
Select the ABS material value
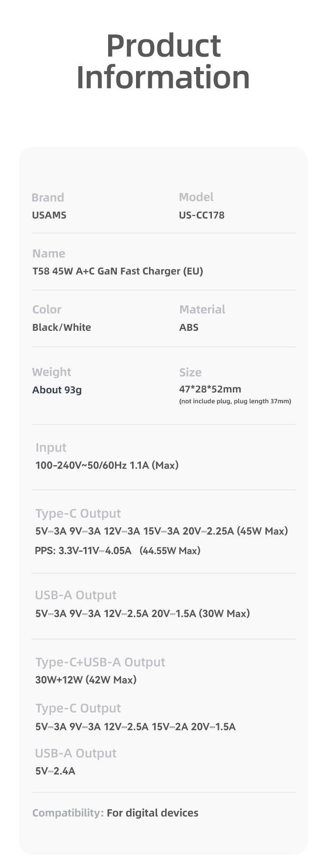point(189,327)
